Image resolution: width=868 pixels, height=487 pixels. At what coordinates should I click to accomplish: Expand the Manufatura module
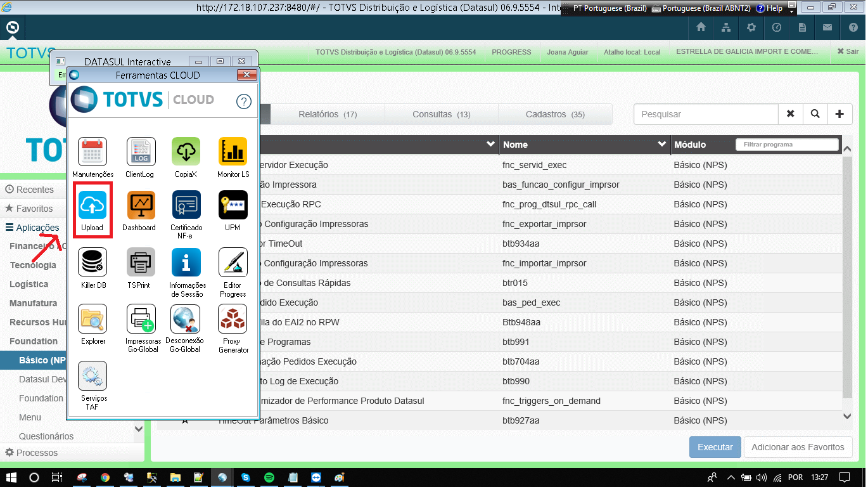point(33,303)
